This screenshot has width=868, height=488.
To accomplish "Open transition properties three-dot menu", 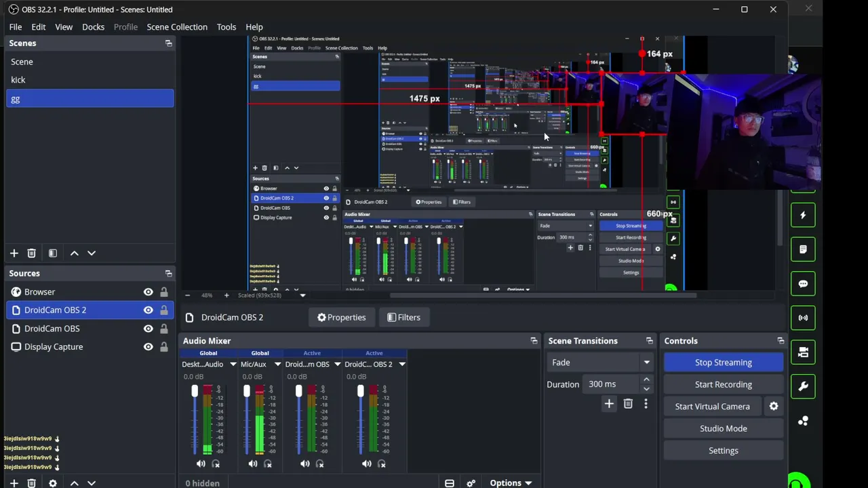I will (x=646, y=404).
